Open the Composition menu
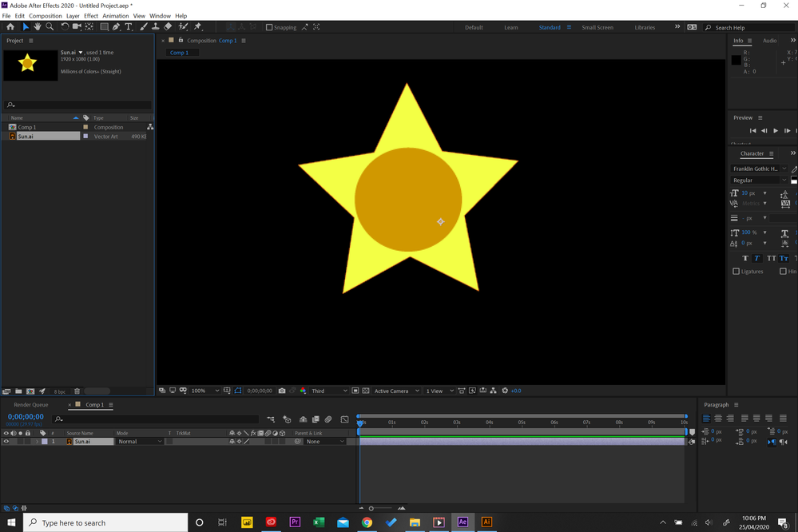The height and width of the screenshot is (532, 798). click(45, 15)
